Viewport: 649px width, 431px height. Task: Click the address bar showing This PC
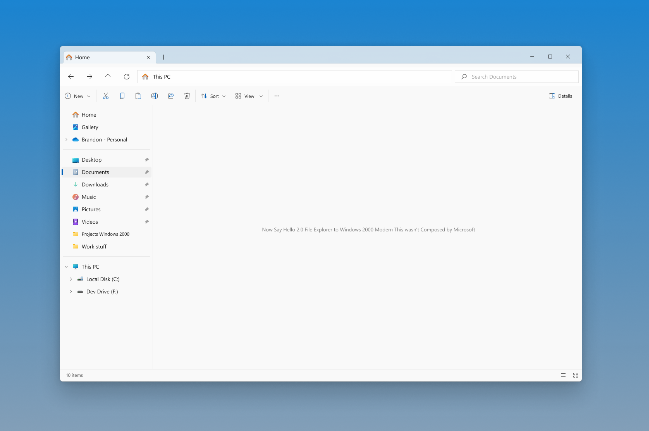(296, 77)
